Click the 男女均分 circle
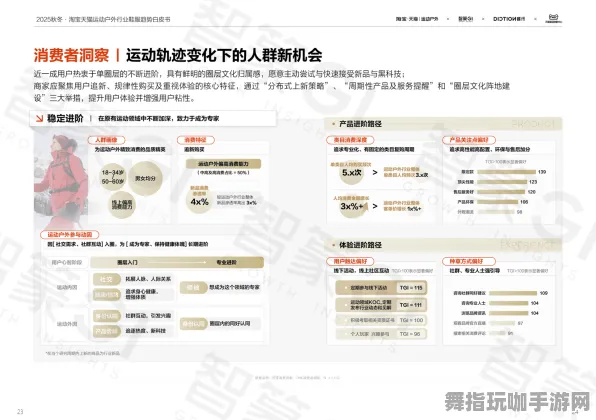This screenshot has height=420, width=596. tap(145, 178)
